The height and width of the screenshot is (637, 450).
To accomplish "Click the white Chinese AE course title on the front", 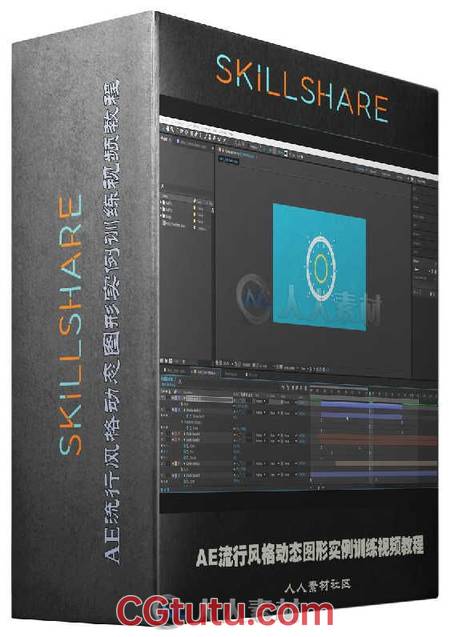I will [310, 553].
